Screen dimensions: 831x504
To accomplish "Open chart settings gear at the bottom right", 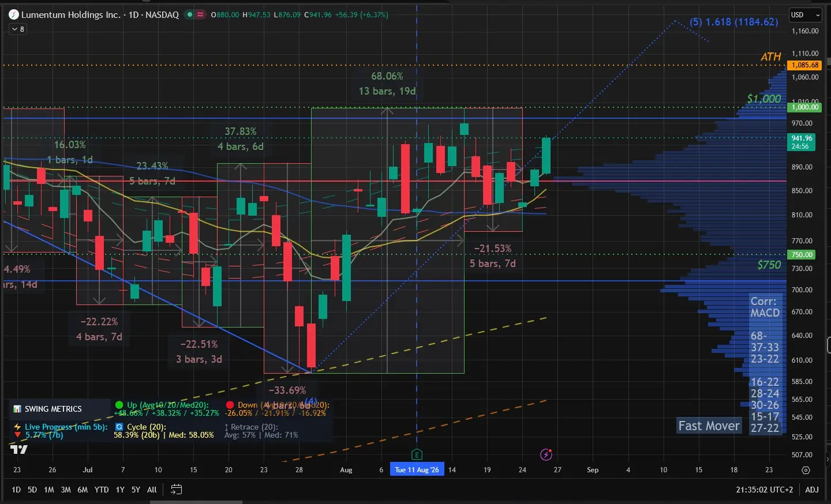I will (806, 470).
